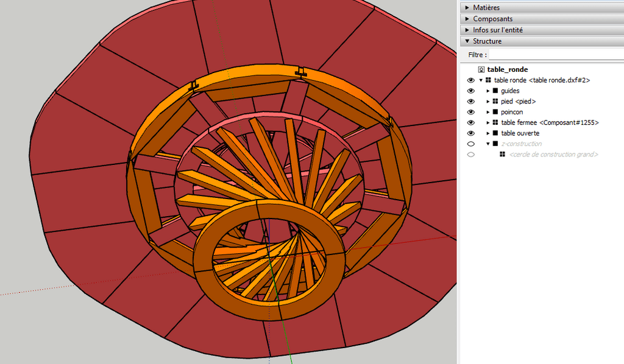
Task: Toggle visibility of table ouverte
Action: (470, 133)
